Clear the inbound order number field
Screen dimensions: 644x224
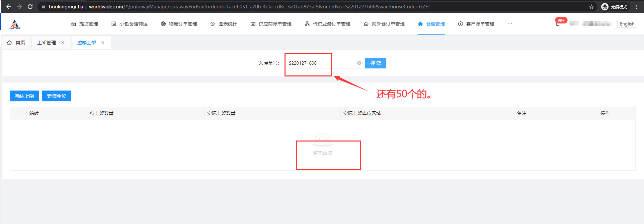coord(359,63)
